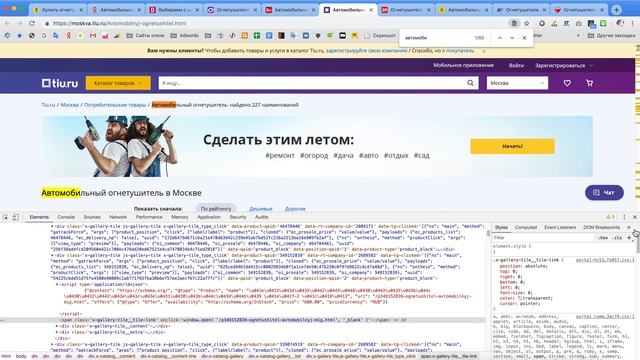Click the "body" DOM breadcrumb
This screenshot has height=360, width=640.
tap(21, 356)
